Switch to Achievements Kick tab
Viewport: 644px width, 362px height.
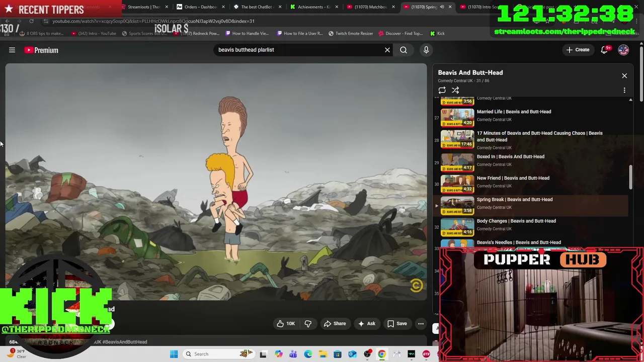(313, 7)
